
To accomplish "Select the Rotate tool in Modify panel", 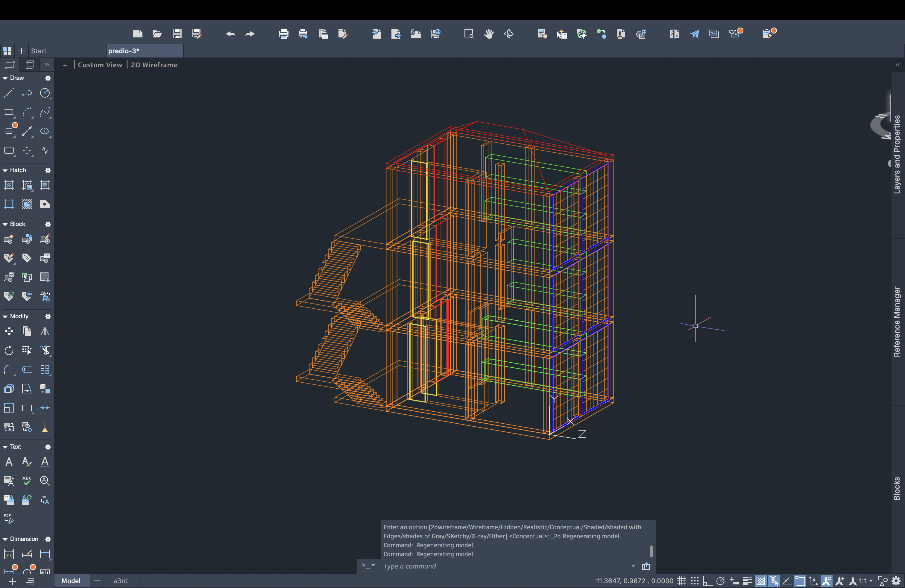I will coord(9,350).
